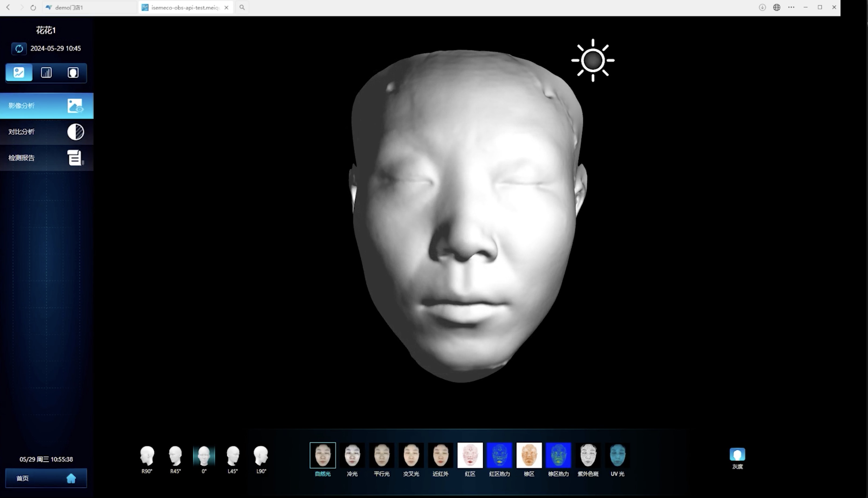Open the browser downloads icon

point(762,7)
